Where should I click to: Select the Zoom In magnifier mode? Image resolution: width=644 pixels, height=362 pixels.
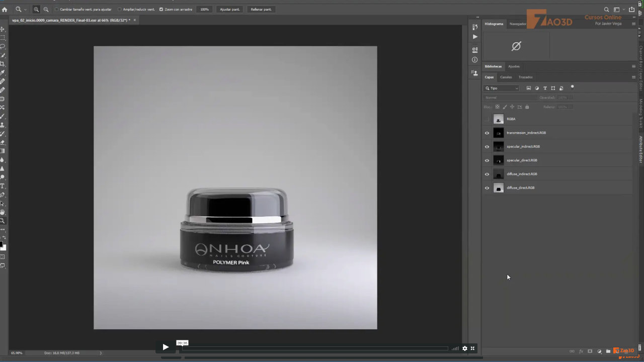click(36, 9)
